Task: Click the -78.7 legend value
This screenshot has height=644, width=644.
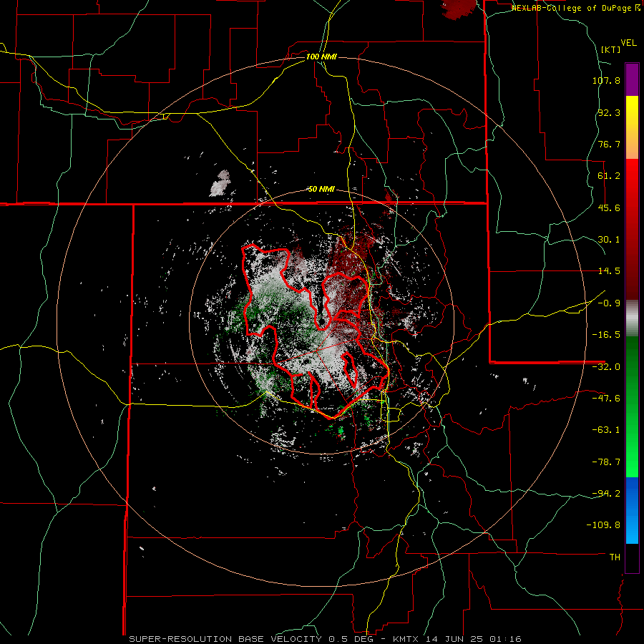Action: tap(606, 462)
